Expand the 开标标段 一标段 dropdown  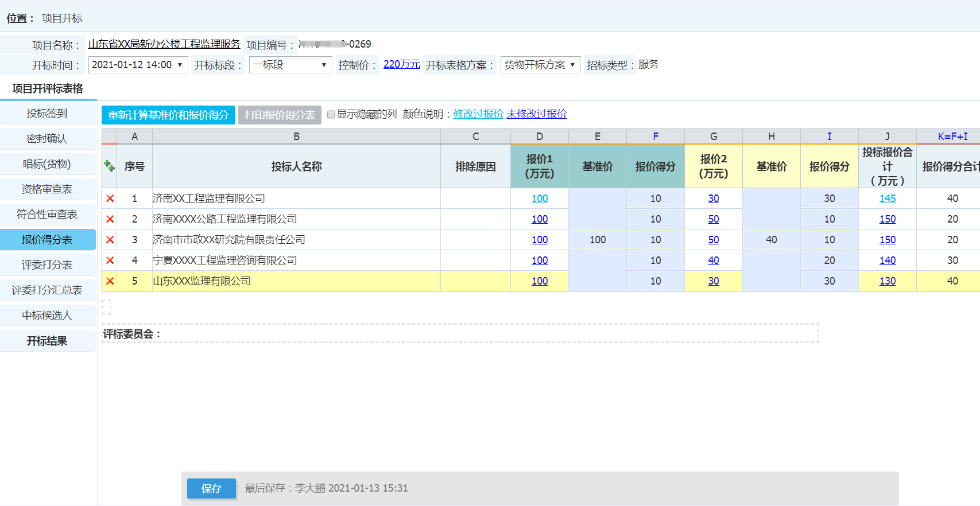(x=290, y=65)
